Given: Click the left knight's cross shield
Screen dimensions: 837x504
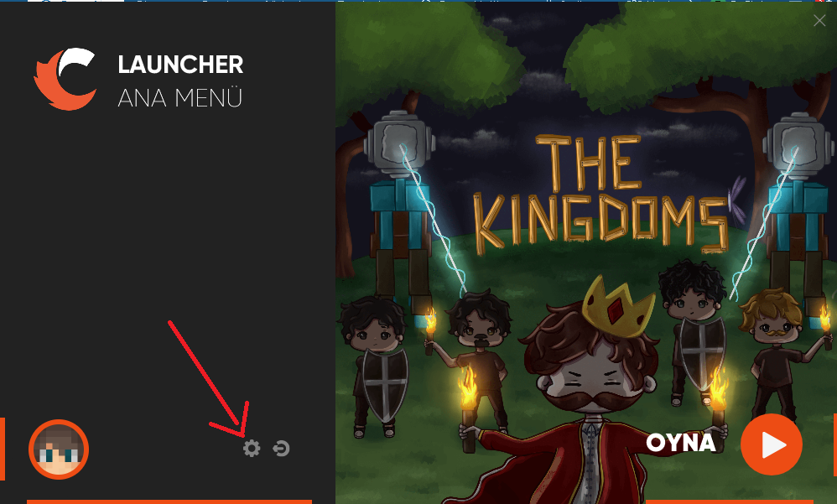Looking at the screenshot, I should pyautogui.click(x=385, y=383).
